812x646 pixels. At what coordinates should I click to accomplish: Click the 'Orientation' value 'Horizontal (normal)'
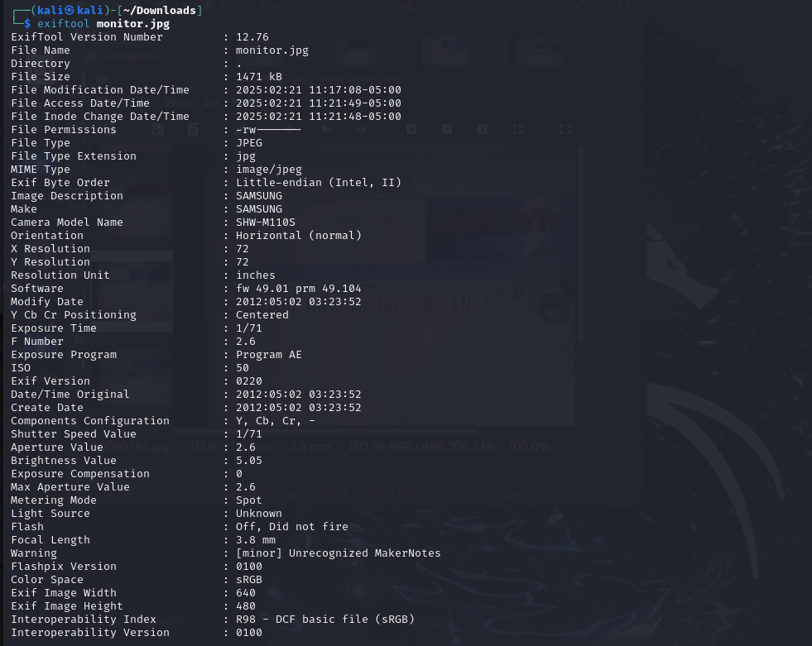point(299,236)
